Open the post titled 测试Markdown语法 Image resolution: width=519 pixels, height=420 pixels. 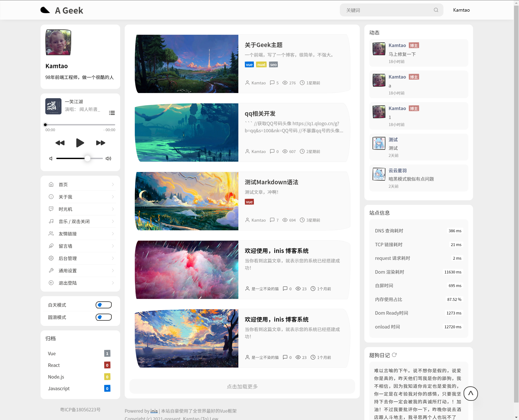click(x=271, y=182)
